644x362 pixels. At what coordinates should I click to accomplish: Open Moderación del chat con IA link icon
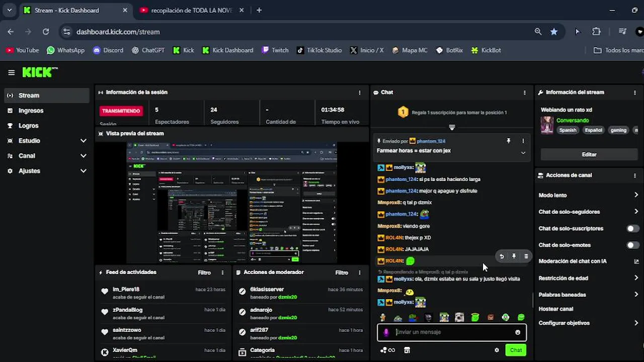[636, 261]
